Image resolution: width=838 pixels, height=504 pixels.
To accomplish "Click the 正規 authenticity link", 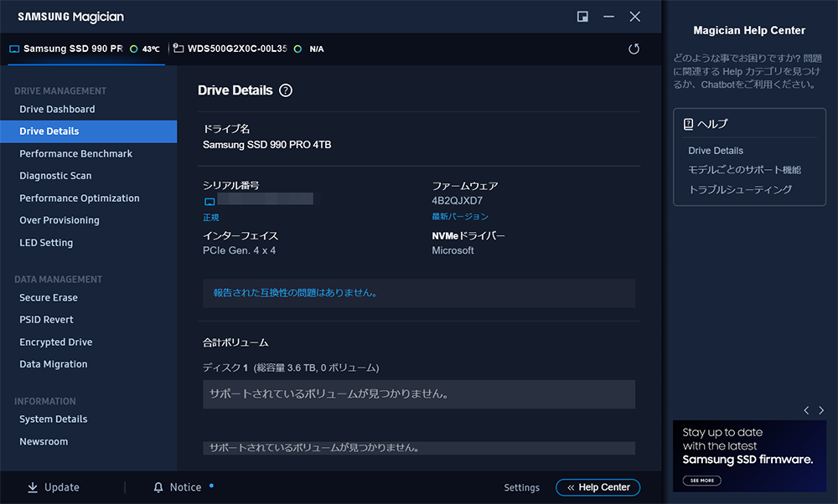I will [211, 218].
